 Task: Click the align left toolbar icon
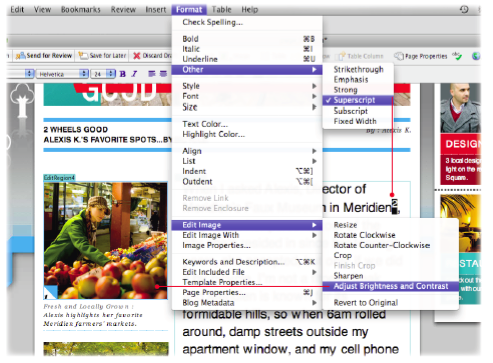(152, 74)
